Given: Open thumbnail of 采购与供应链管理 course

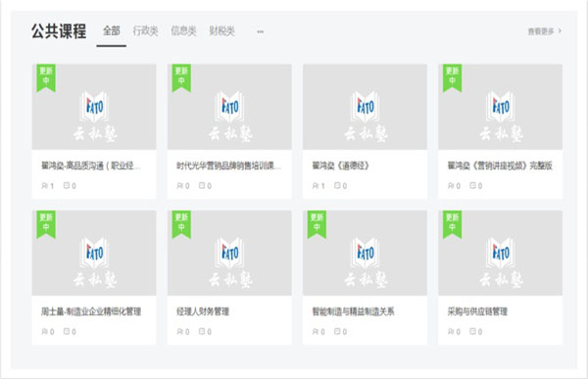Looking at the screenshot, I should [x=500, y=253].
